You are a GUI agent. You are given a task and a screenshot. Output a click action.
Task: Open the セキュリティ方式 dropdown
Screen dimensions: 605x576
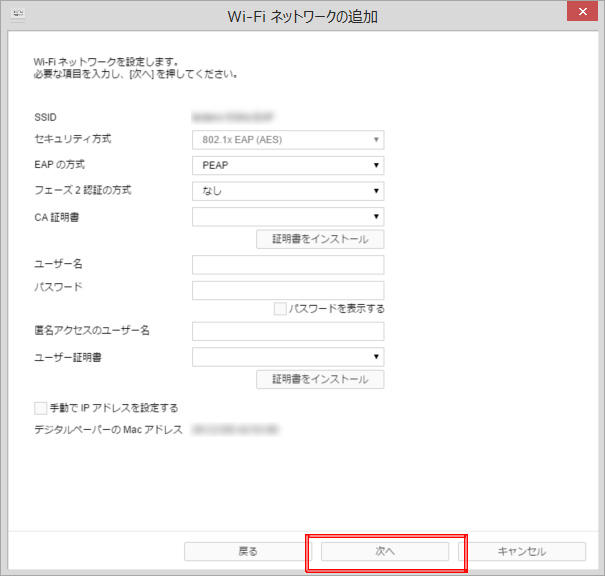[x=287, y=140]
